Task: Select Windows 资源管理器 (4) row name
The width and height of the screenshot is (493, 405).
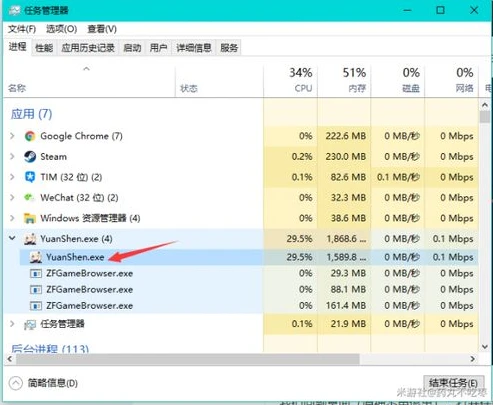Action: tap(90, 218)
